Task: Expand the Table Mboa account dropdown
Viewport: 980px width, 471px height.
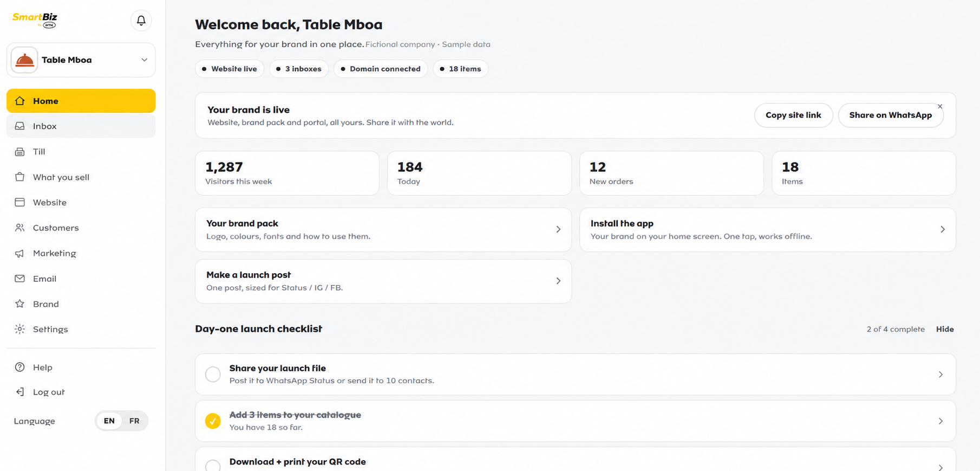Action: point(144,60)
